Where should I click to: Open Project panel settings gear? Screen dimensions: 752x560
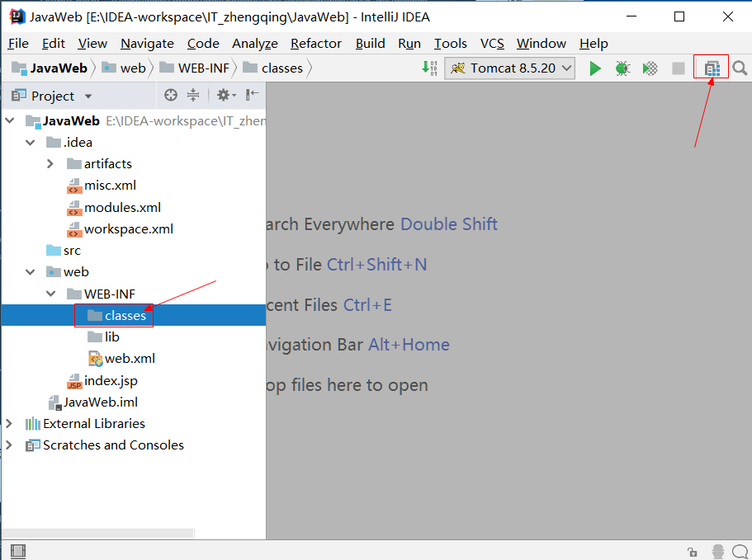226,95
